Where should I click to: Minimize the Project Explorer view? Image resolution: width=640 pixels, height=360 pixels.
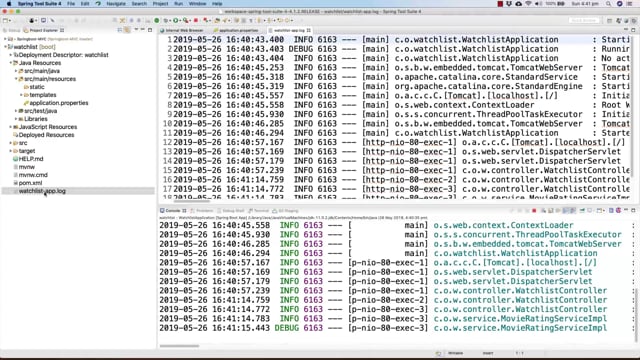[143, 30]
